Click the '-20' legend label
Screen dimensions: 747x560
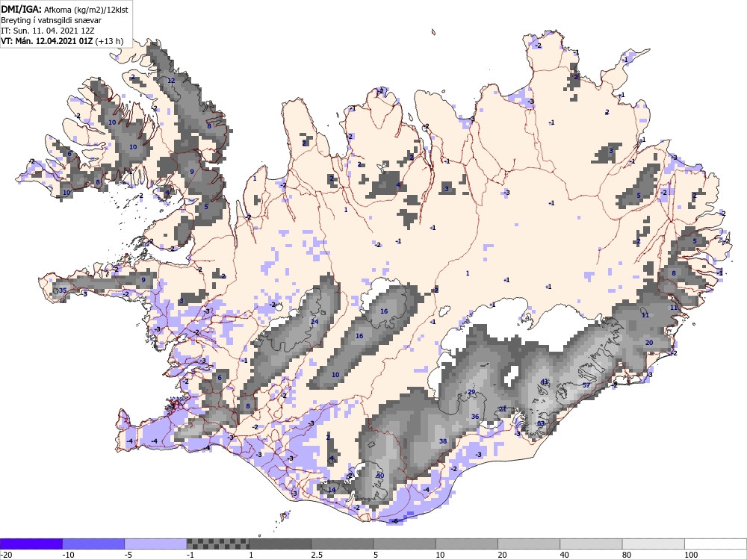[6, 555]
